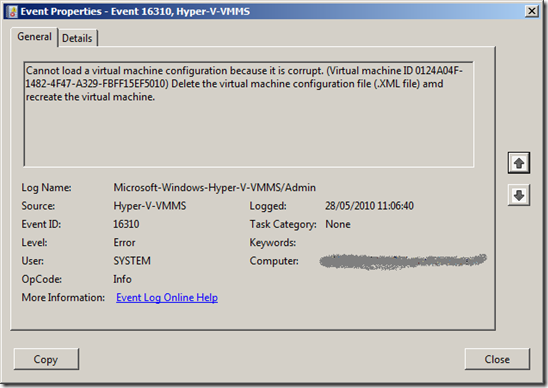Click the Event ID value 16310
Viewport: 548px width, 388px height.
126,224
